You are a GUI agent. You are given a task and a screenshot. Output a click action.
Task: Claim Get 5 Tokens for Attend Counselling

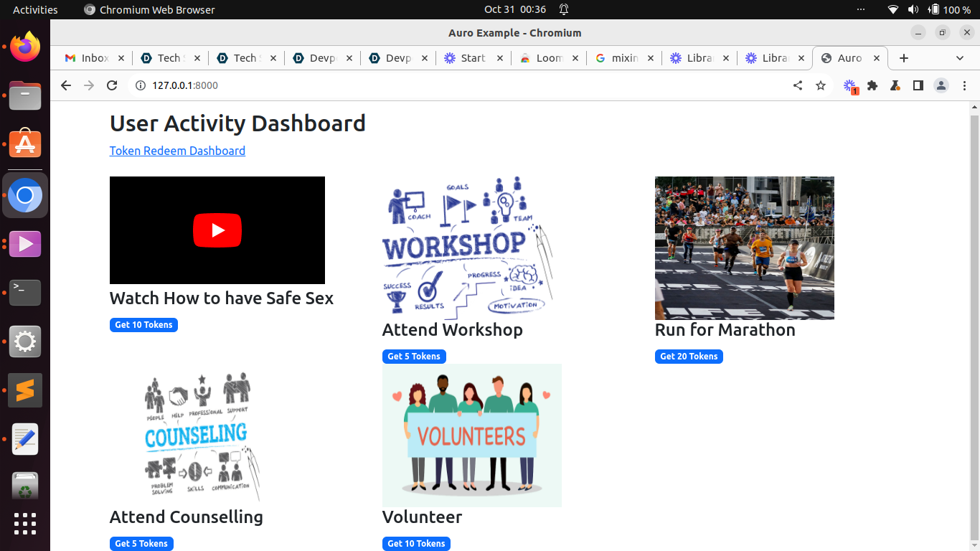[x=141, y=544]
